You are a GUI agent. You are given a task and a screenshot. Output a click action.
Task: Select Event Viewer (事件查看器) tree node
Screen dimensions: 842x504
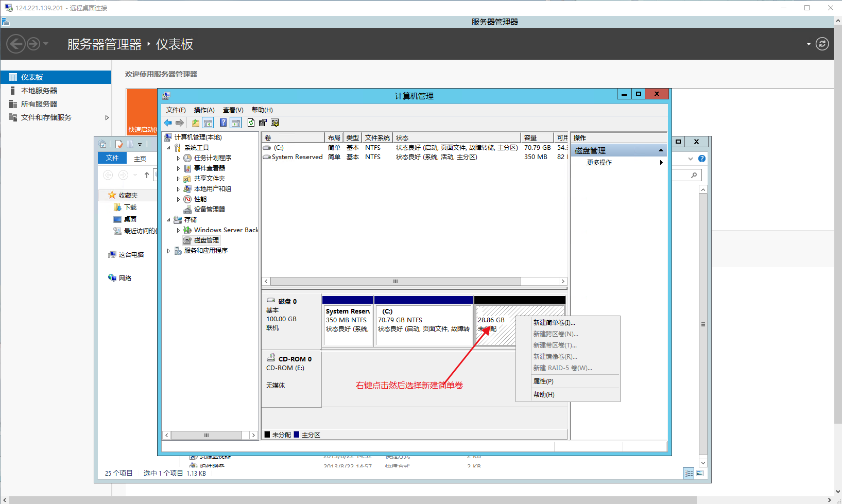(x=209, y=168)
